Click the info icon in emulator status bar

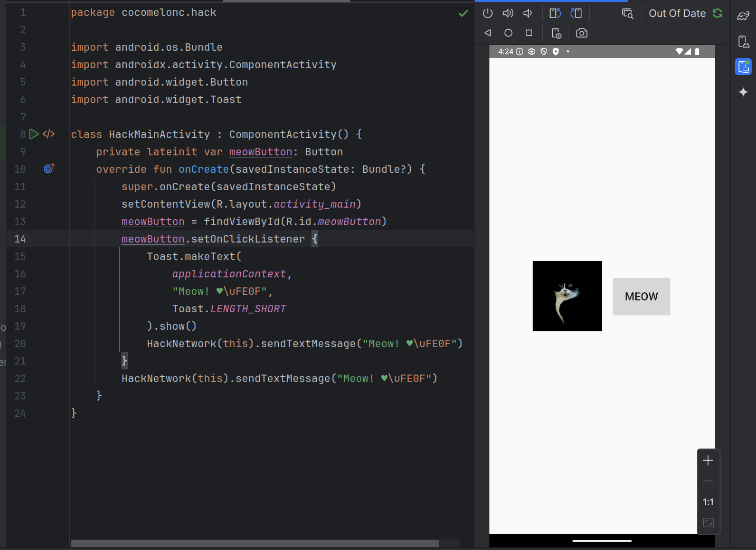[519, 51]
